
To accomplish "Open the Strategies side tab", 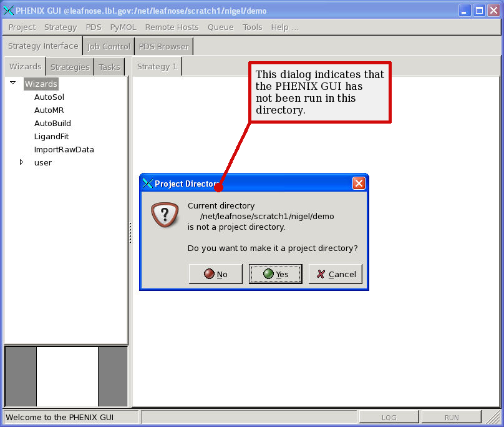I will [x=70, y=67].
